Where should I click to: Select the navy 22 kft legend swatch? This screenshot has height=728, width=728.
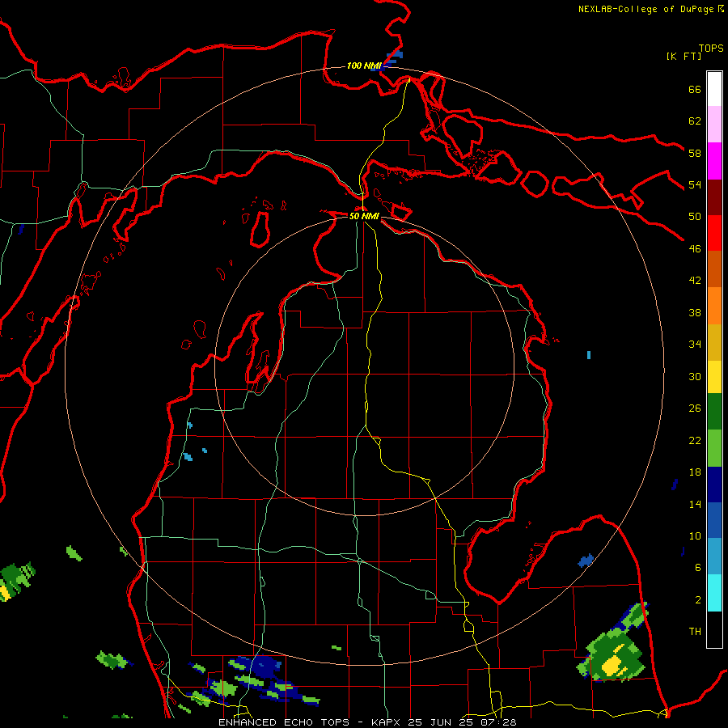[714, 485]
